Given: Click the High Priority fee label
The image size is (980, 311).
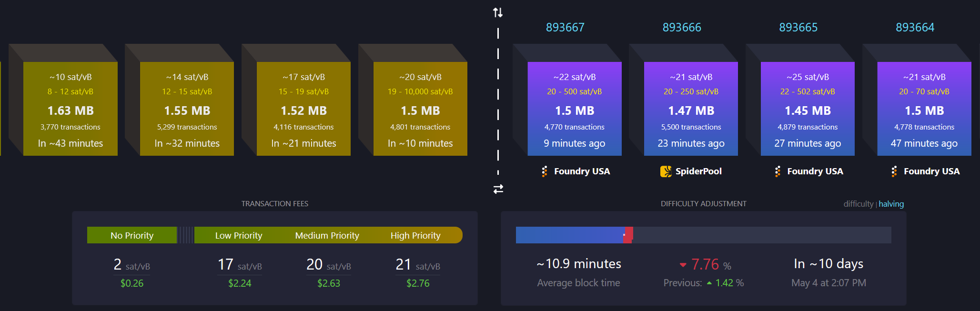Looking at the screenshot, I should [415, 235].
